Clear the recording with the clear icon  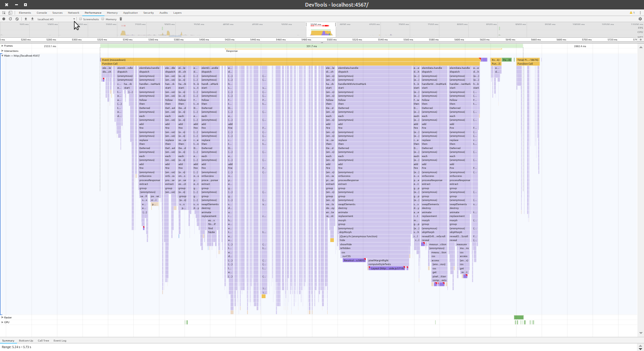tap(17, 19)
